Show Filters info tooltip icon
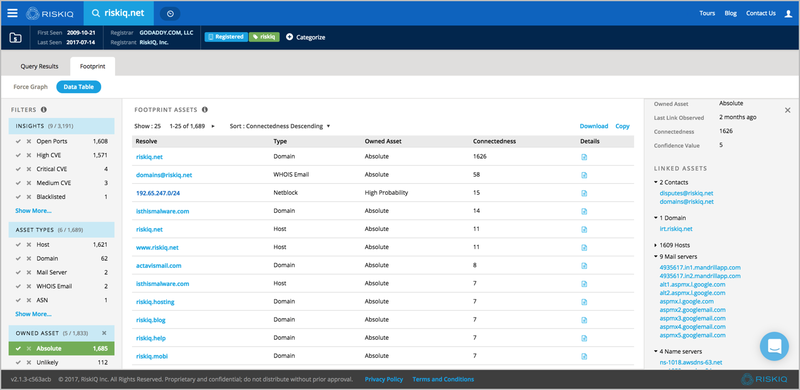 (x=43, y=109)
